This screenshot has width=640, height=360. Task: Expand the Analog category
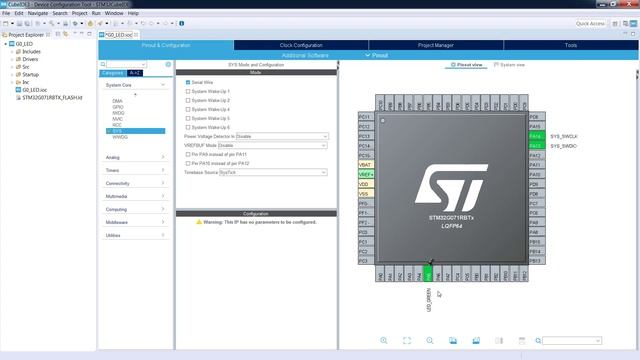pos(135,157)
